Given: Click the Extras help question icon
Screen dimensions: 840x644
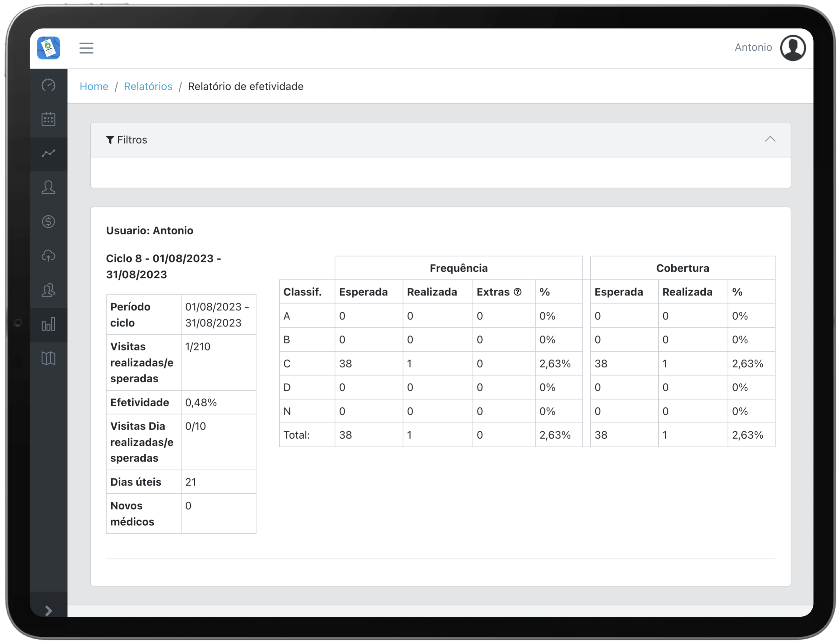Looking at the screenshot, I should tap(517, 292).
